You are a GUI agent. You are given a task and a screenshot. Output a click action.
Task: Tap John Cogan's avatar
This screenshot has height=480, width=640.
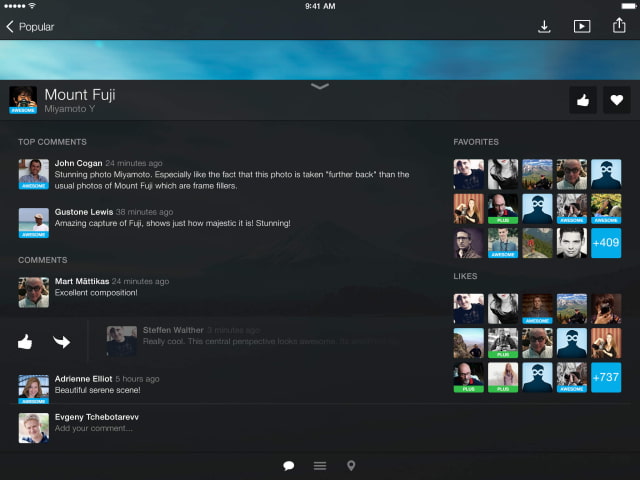33,174
